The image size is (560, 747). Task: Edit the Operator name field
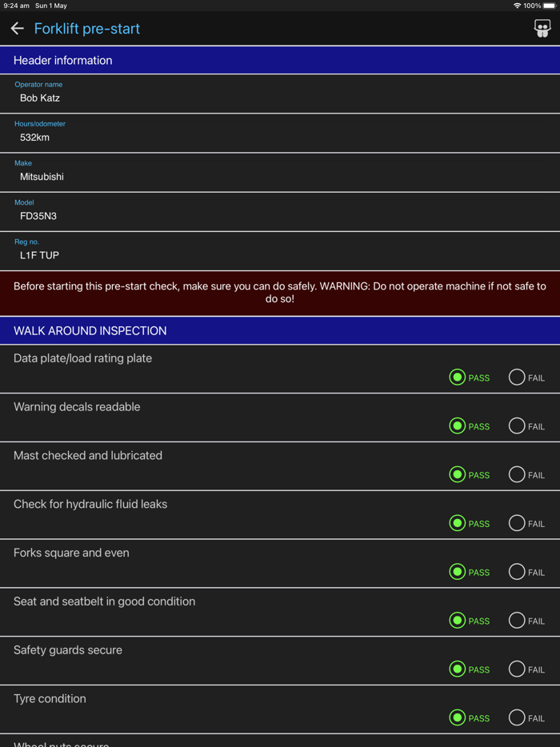pos(280,98)
